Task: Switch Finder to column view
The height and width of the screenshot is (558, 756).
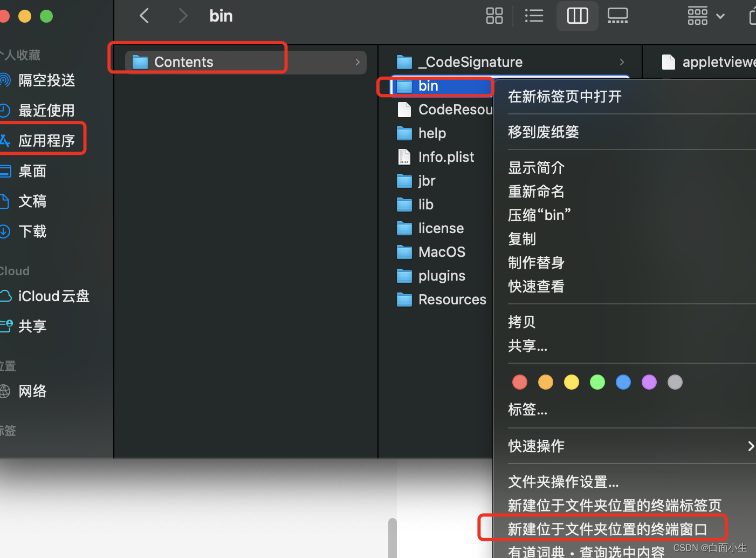Action: (x=577, y=16)
